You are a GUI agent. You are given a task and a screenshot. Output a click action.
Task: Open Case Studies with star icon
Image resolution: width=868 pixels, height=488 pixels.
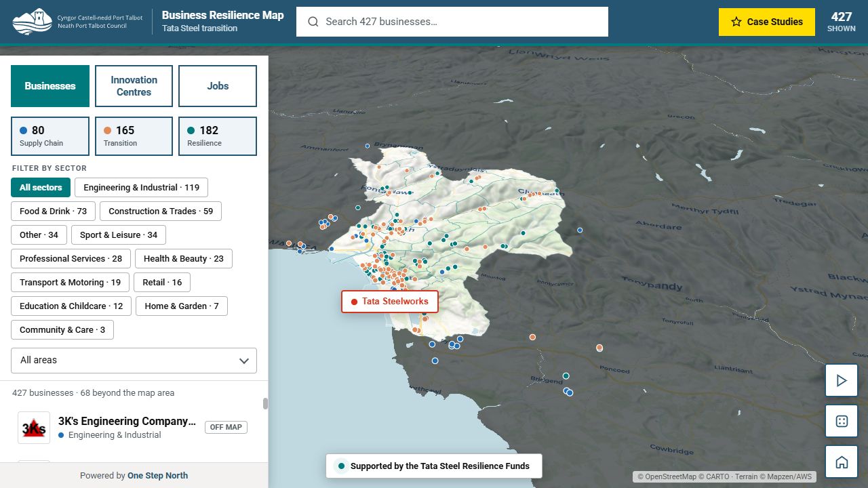click(767, 22)
